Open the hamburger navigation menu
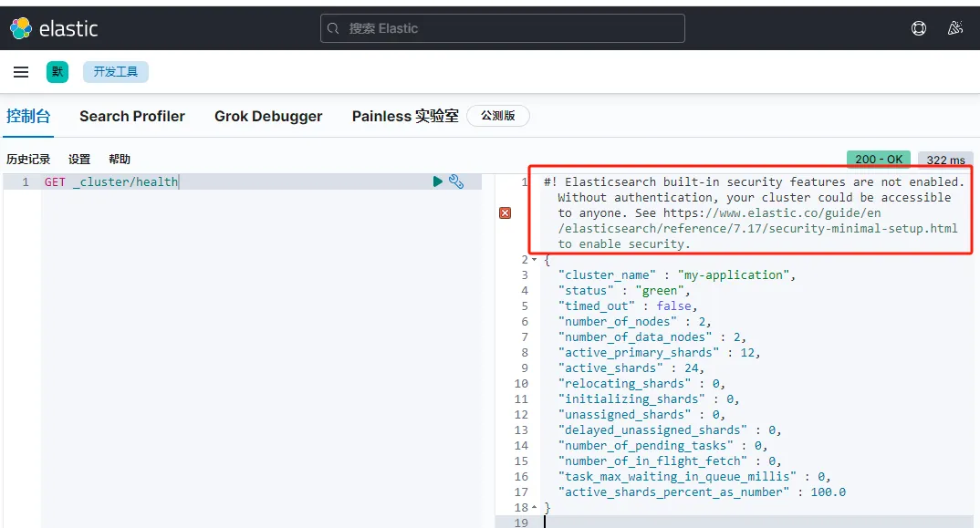This screenshot has width=980, height=528. (21, 72)
